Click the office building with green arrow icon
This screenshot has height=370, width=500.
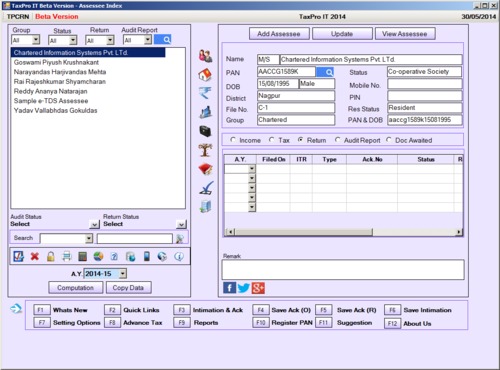205,206
